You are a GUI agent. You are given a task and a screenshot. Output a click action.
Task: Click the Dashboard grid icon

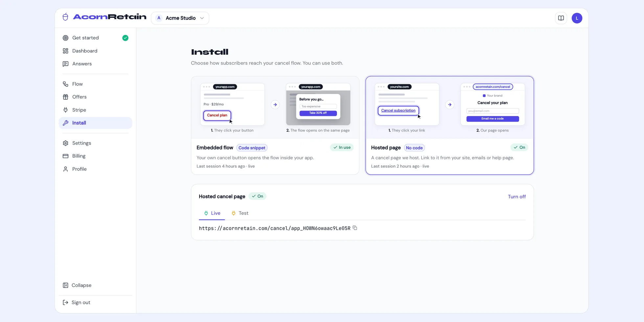[x=65, y=51]
